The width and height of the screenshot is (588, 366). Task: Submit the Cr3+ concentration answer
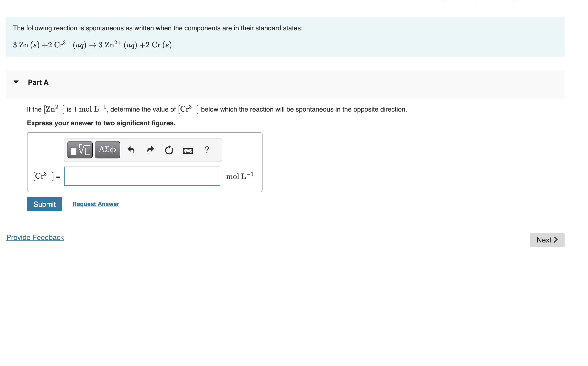44,204
